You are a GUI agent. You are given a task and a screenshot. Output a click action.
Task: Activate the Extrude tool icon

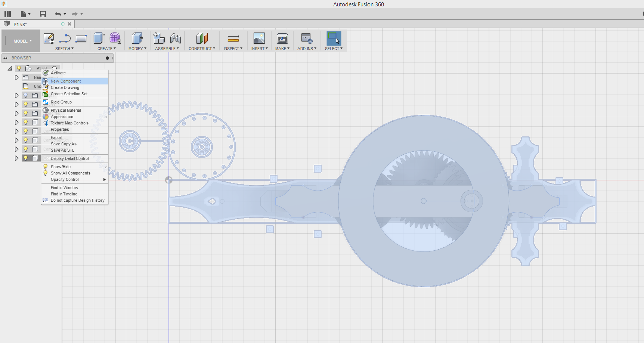click(99, 38)
